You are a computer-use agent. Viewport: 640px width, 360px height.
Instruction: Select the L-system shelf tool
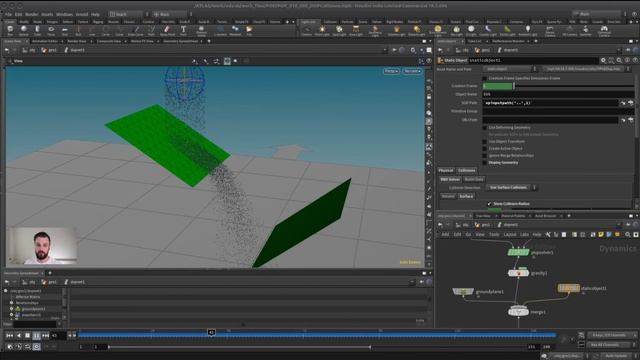(220, 30)
